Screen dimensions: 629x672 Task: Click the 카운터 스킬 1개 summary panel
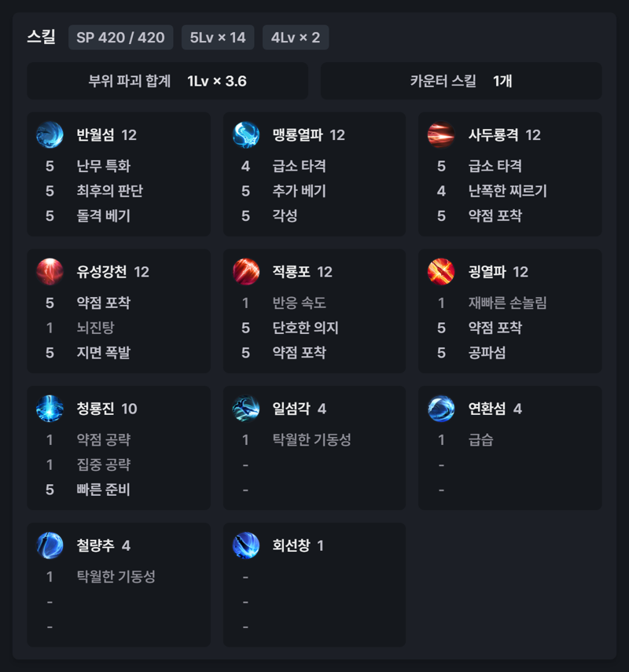[461, 81]
